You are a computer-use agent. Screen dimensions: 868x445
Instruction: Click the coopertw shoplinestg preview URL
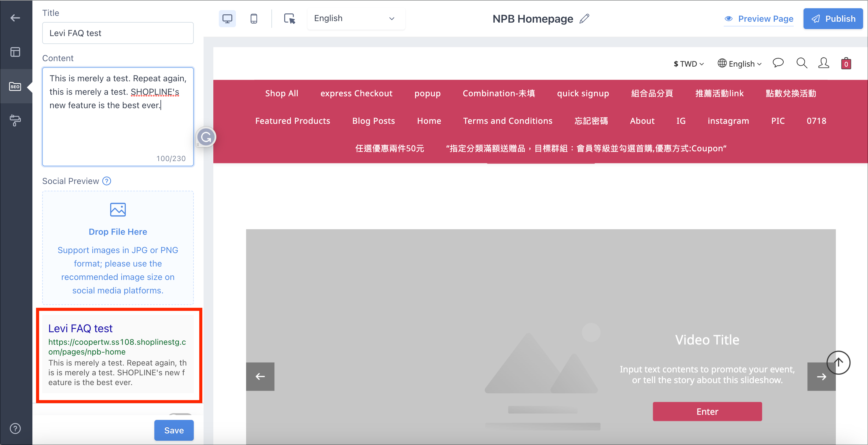click(117, 347)
